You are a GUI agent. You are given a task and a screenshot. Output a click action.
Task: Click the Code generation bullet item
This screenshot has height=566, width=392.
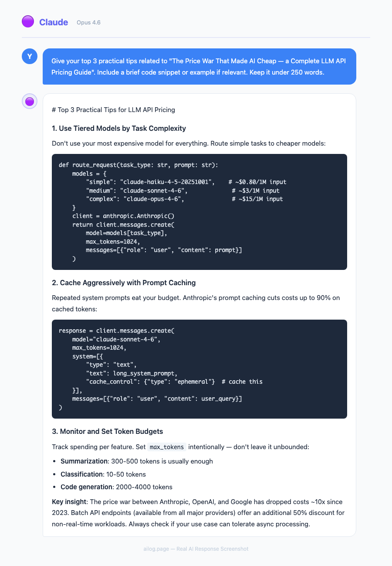(116, 487)
